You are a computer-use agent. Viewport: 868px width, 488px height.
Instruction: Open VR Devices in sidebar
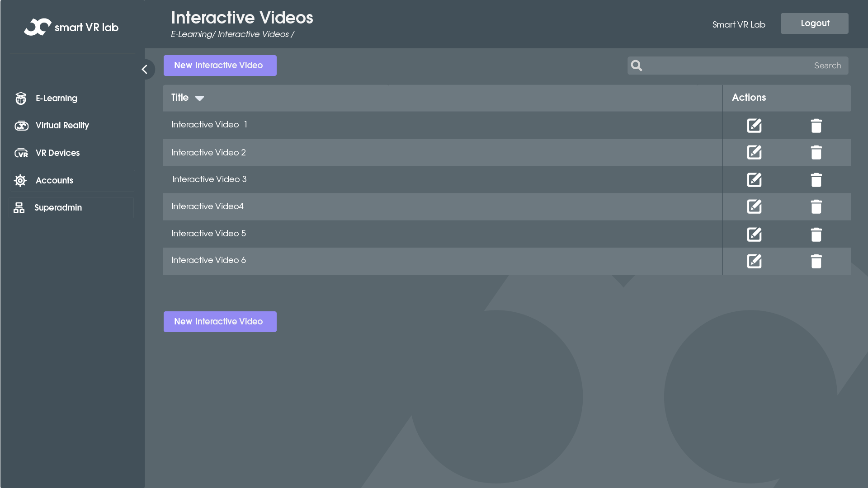pyautogui.click(x=57, y=153)
